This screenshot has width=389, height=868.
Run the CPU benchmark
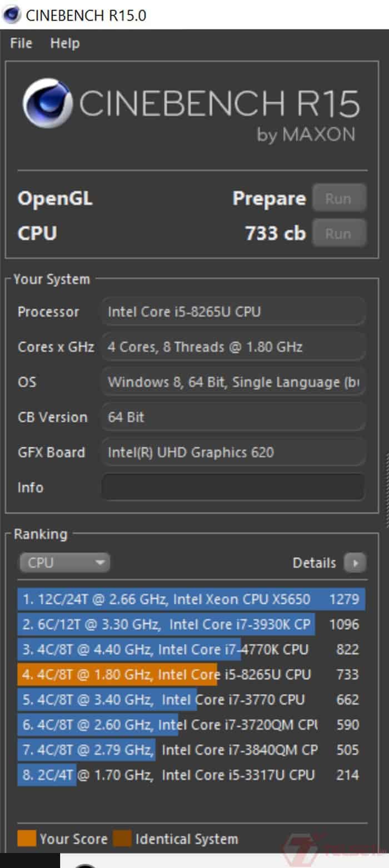[338, 233]
